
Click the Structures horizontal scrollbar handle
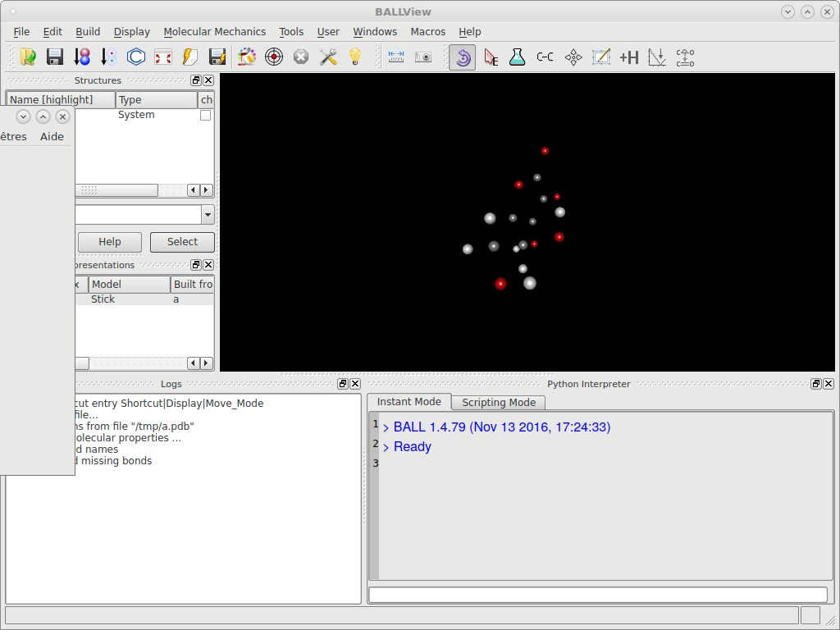116,190
